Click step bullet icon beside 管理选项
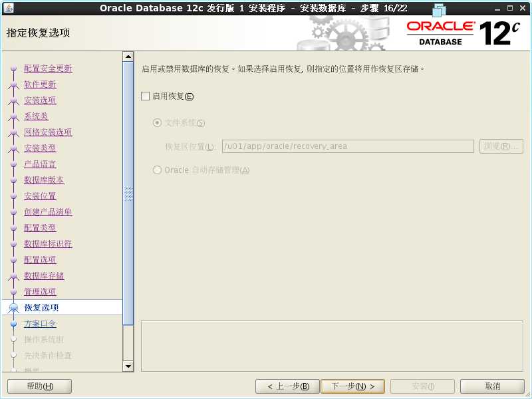The height and width of the screenshot is (399, 532). point(13,292)
